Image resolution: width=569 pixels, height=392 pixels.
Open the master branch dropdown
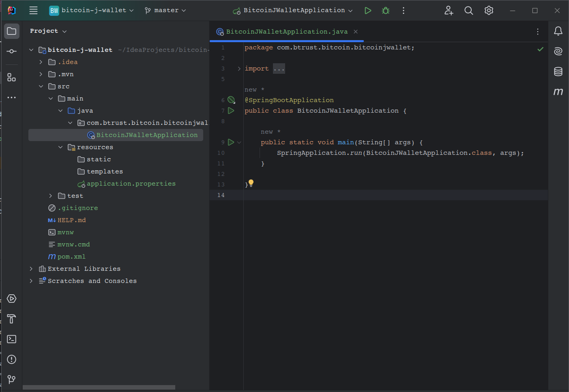(x=165, y=10)
